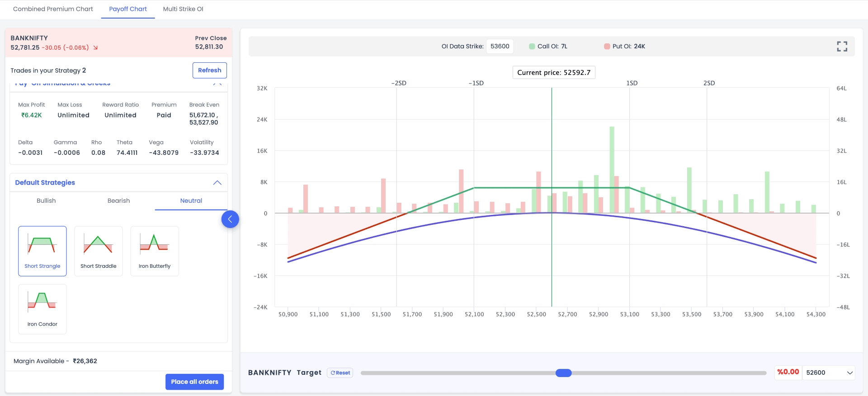The image size is (868, 396).
Task: Expand chart to fullscreen
Action: 842,47
